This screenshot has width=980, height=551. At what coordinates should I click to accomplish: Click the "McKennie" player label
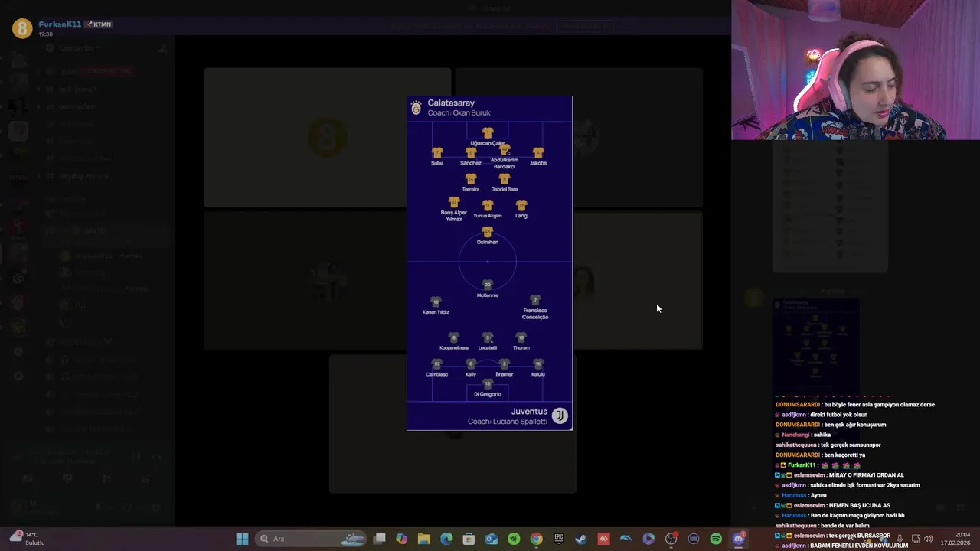point(488,295)
